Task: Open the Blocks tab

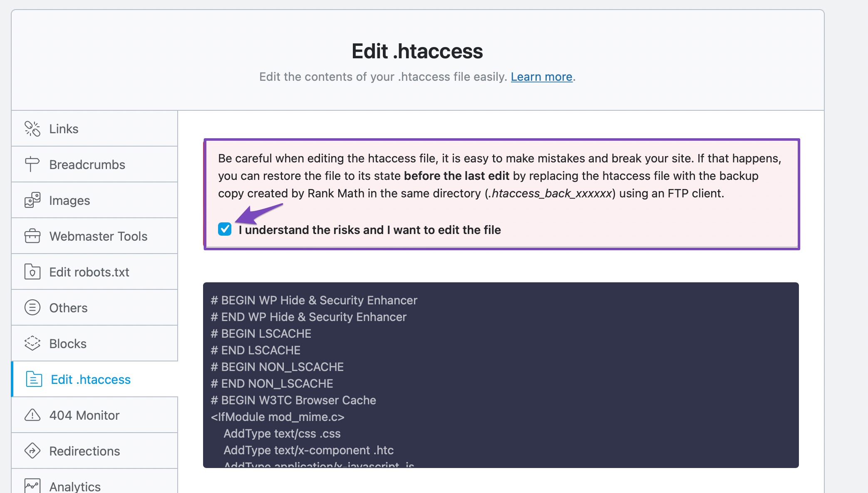Action: [94, 344]
